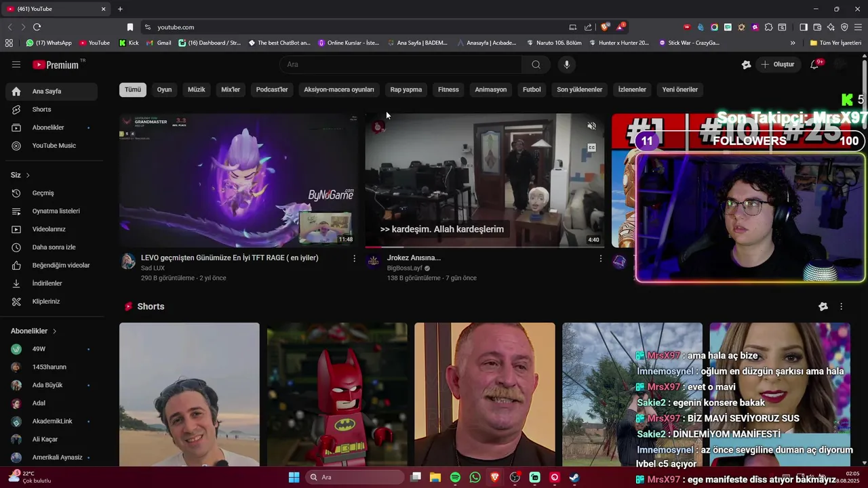Select the Müzik filter chip
Image resolution: width=868 pixels, height=488 pixels.
(196, 89)
